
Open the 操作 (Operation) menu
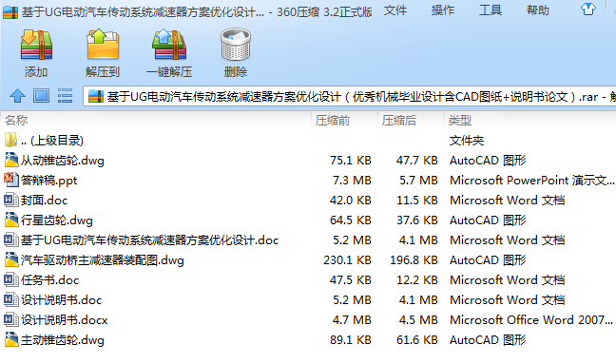(x=443, y=10)
